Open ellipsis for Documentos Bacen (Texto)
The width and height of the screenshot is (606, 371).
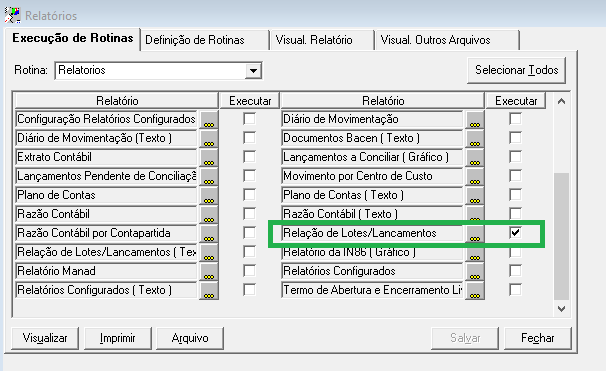pyautogui.click(x=475, y=138)
